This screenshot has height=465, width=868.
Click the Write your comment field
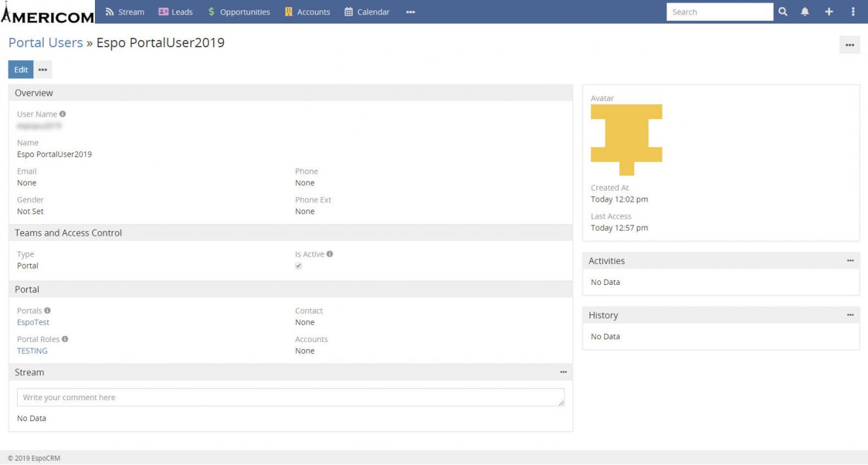pyautogui.click(x=290, y=398)
